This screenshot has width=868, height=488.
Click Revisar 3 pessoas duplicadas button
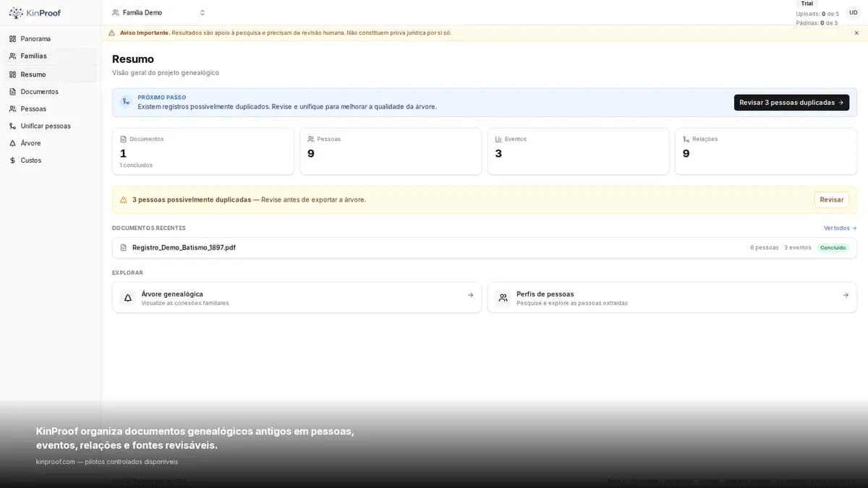(x=791, y=103)
